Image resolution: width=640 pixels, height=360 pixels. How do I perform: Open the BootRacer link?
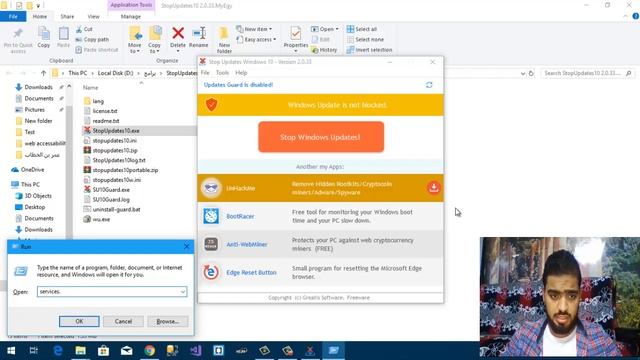240,216
